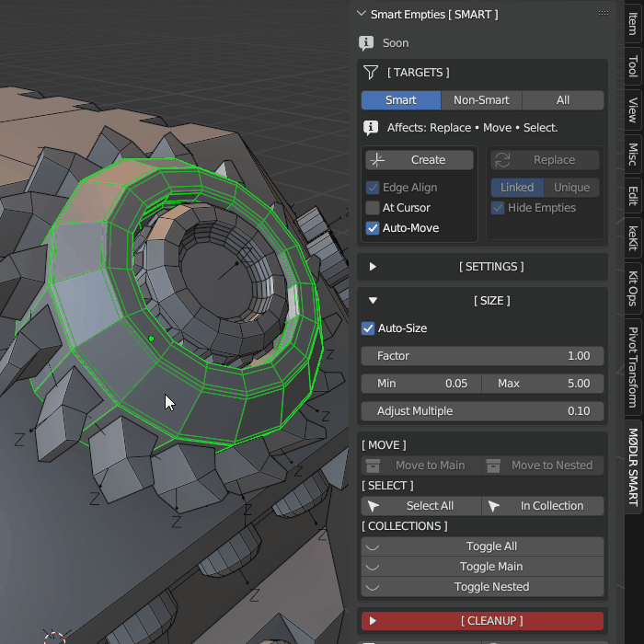Click the cursor icon on Select All

pyautogui.click(x=374, y=506)
